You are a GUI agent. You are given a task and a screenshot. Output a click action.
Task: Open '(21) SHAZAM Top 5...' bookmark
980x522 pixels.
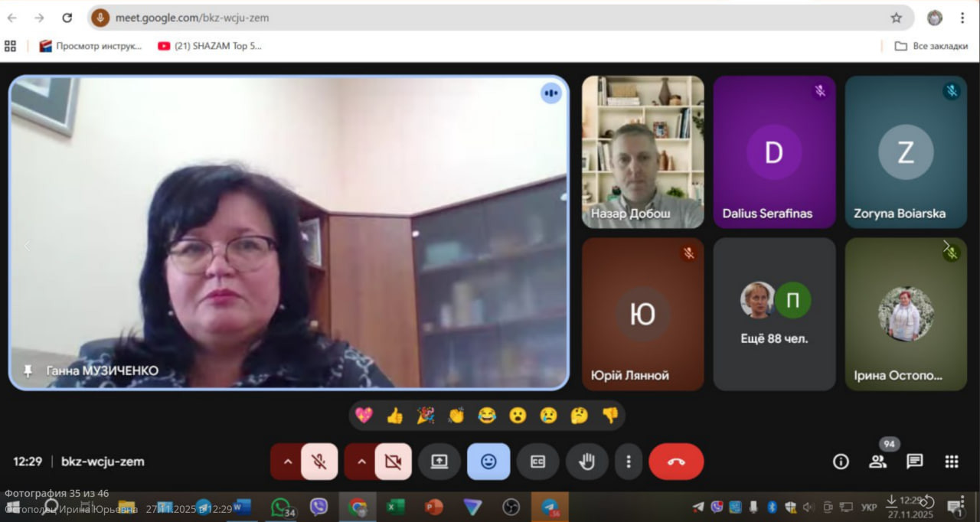click(x=210, y=46)
